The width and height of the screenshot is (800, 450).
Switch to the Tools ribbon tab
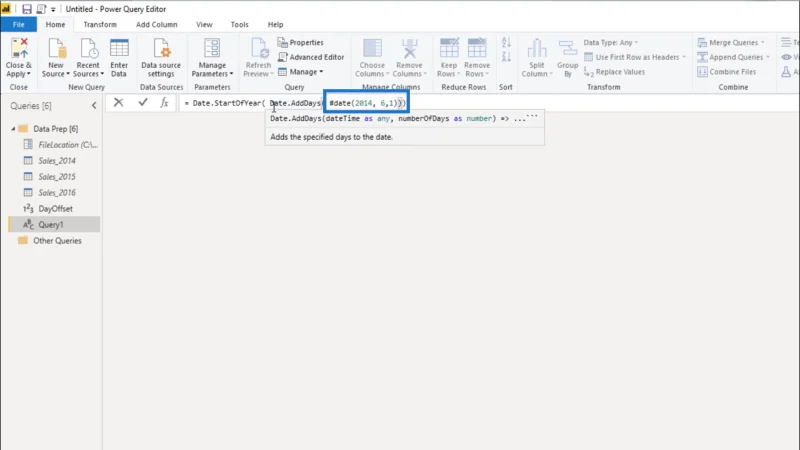point(239,24)
